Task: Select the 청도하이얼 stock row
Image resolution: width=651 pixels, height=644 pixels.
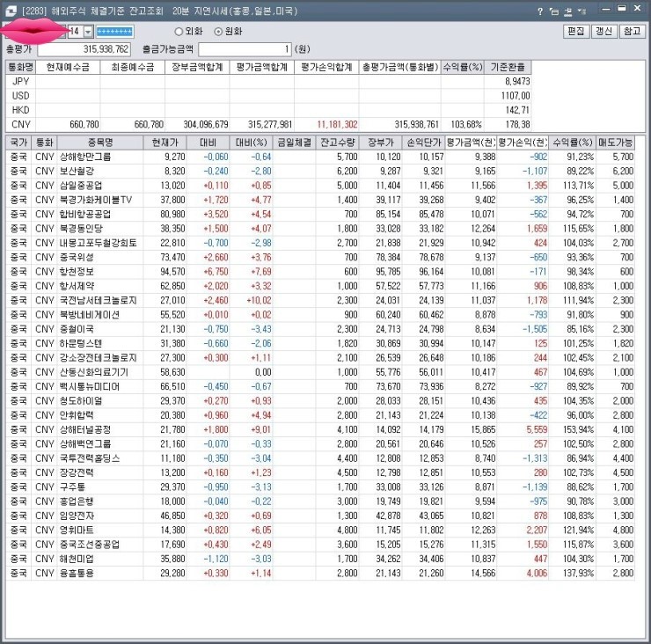Action: click(320, 401)
